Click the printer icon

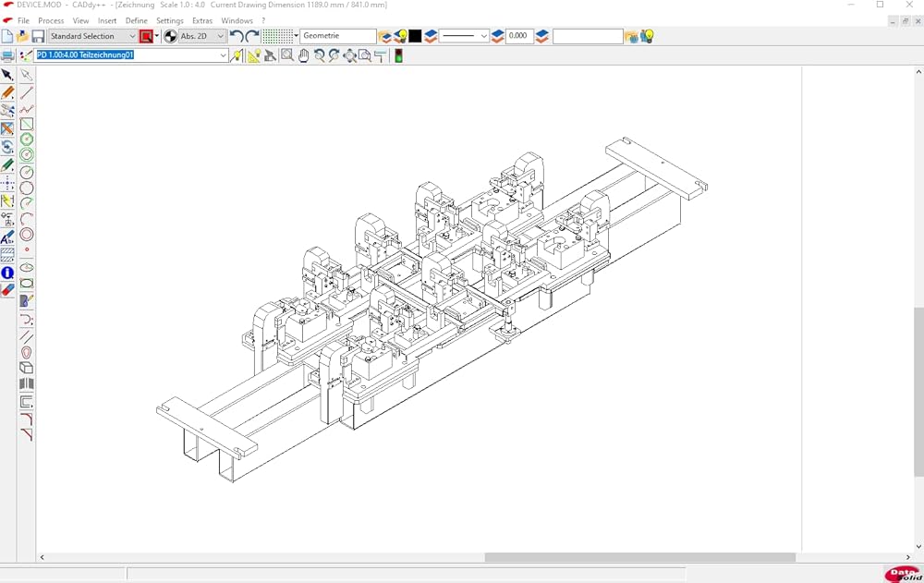7,55
